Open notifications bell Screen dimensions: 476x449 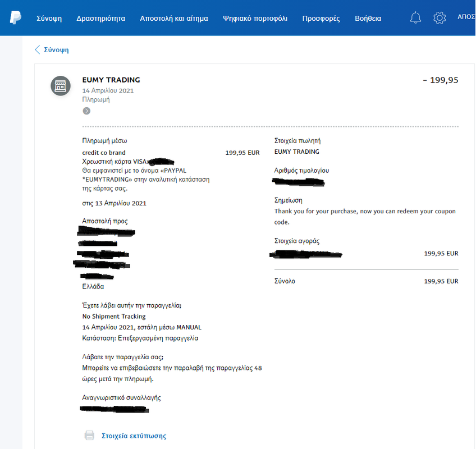tap(415, 18)
